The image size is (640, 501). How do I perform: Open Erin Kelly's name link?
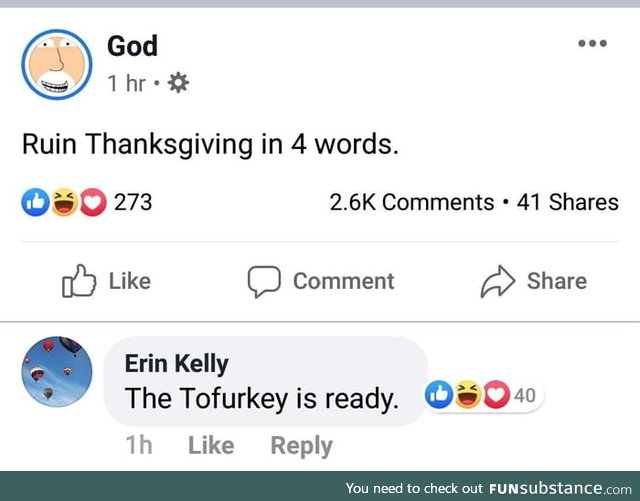[176, 364]
